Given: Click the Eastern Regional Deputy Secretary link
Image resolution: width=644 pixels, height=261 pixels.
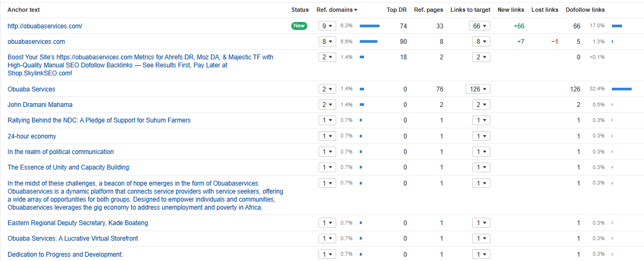Looking at the screenshot, I should (x=78, y=222).
